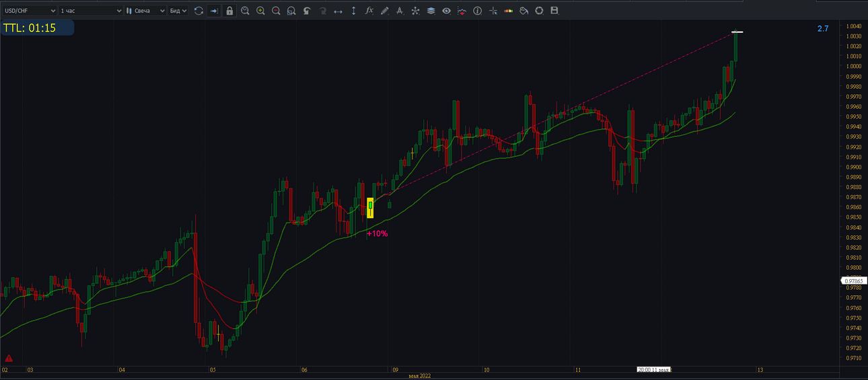
Task: Toggle the chart lock icon
Action: coord(229,11)
